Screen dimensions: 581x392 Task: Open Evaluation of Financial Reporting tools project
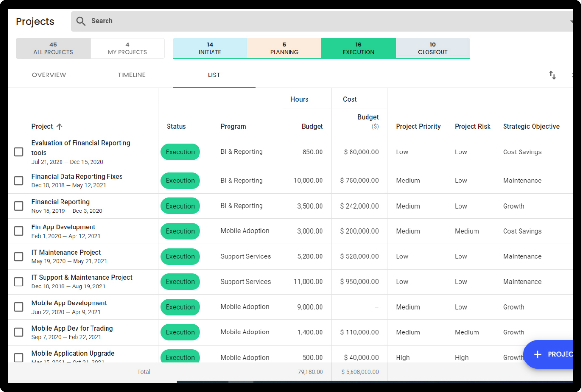81,148
